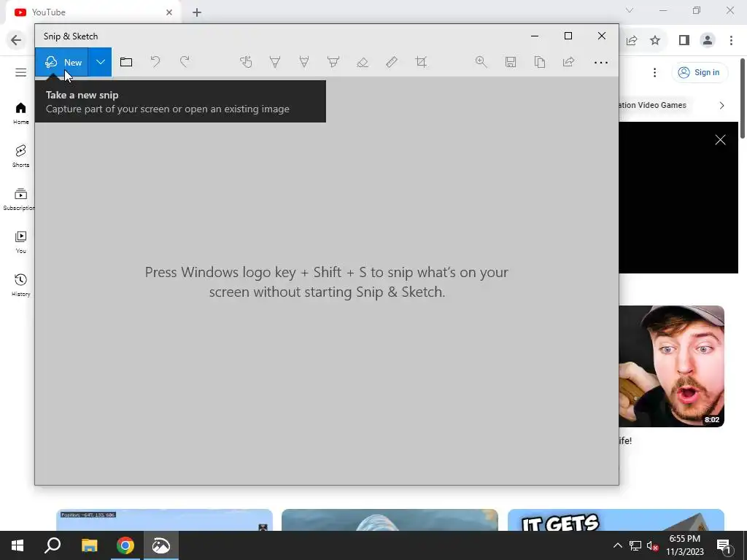747x560 pixels.
Task: Open the Zoom magnifier control
Action: [x=481, y=62]
